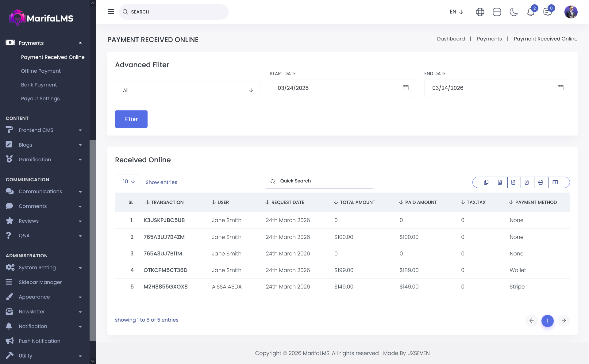Open the All filter dropdown
This screenshot has height=364, width=589.
(x=187, y=90)
